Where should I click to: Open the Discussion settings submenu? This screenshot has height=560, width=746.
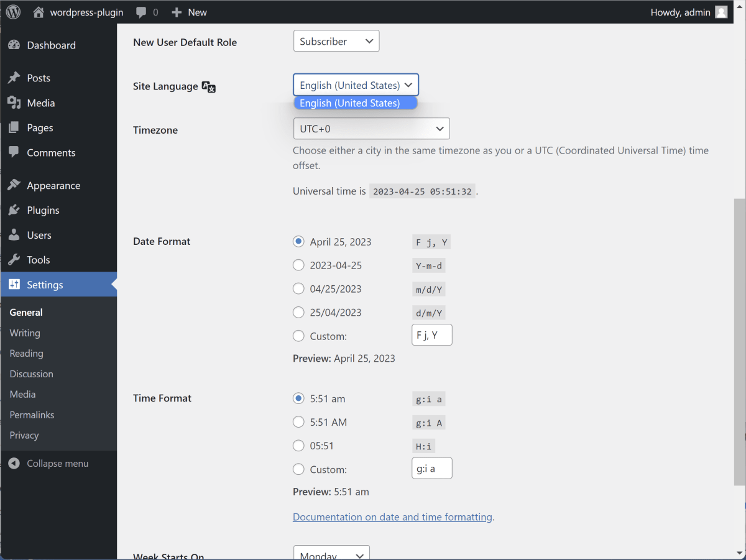click(x=32, y=374)
